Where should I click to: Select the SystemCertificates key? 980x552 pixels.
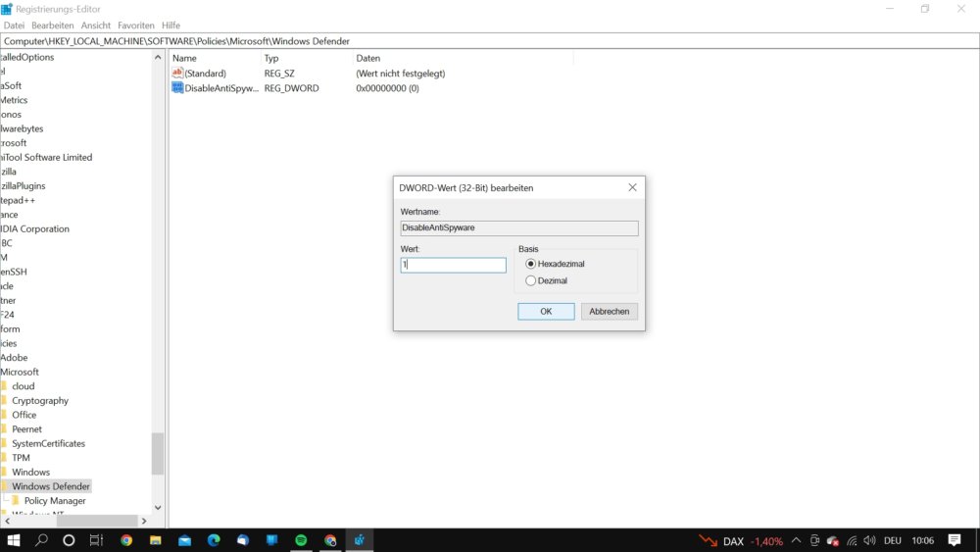pyautogui.click(x=48, y=444)
